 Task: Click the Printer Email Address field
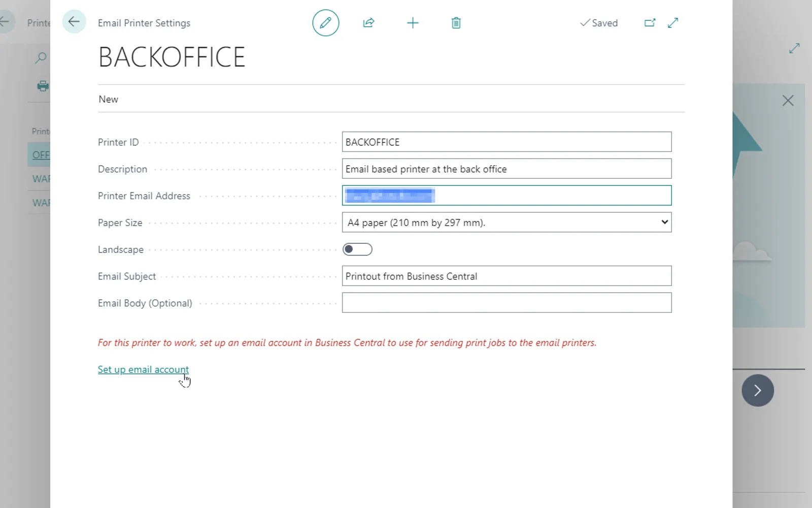point(506,196)
